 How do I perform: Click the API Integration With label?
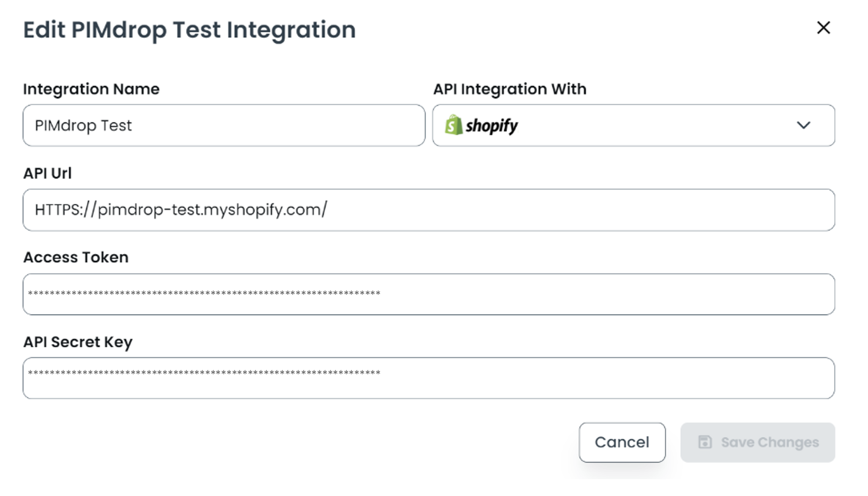(x=509, y=89)
